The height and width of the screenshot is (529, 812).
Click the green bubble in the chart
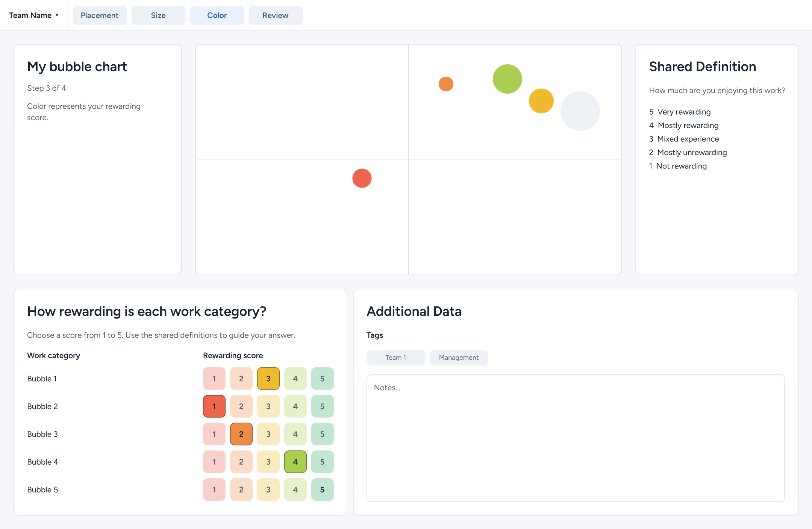pyautogui.click(x=507, y=79)
